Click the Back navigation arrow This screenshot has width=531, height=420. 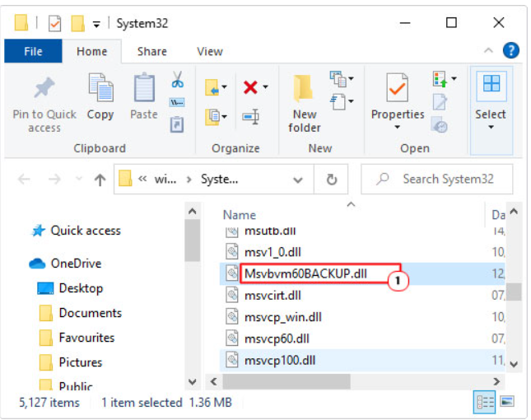pos(24,179)
